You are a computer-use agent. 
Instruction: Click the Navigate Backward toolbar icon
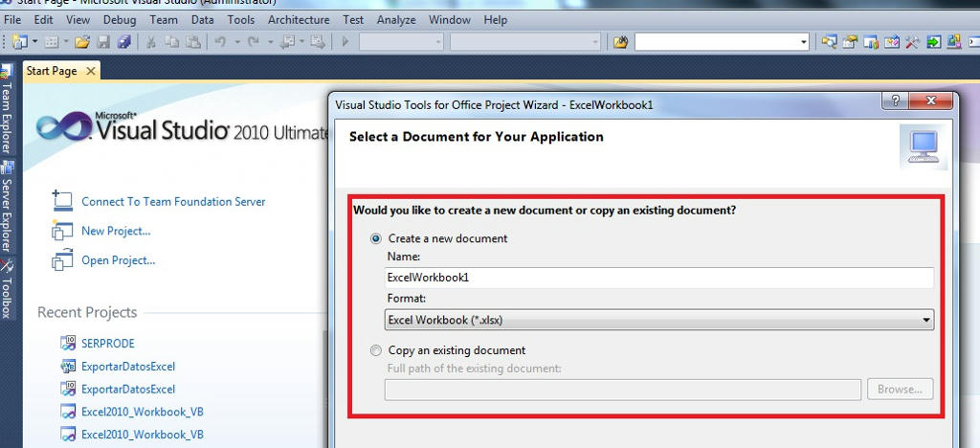(x=287, y=42)
